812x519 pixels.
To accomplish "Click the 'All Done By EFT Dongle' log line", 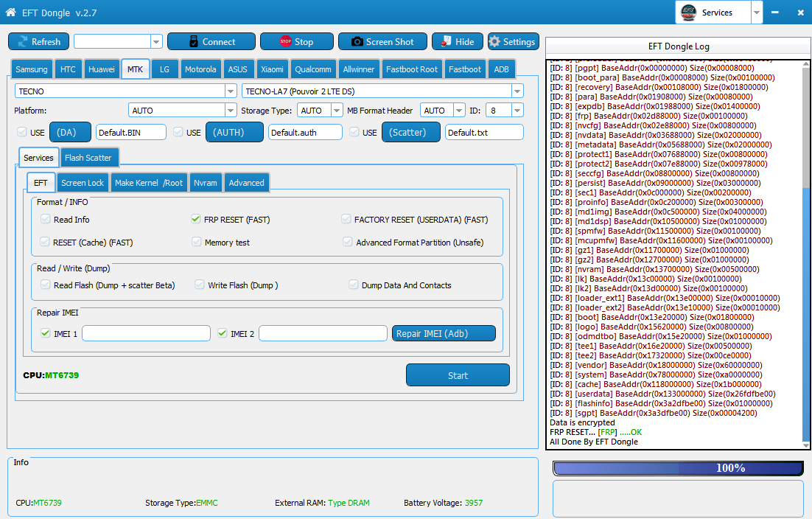I will click(593, 442).
